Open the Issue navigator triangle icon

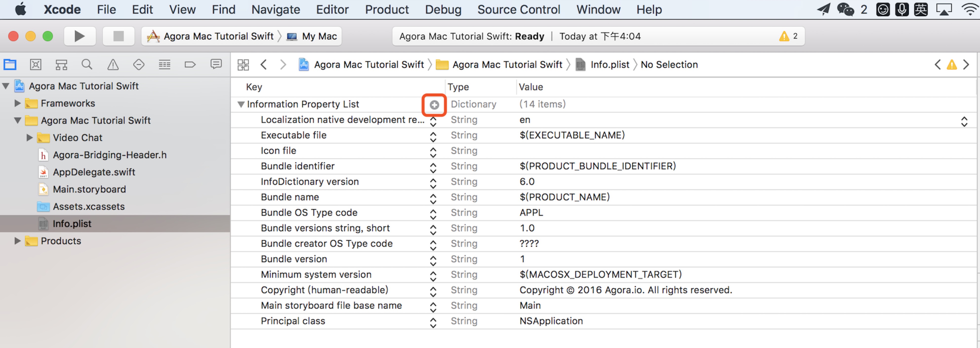pos(113,64)
